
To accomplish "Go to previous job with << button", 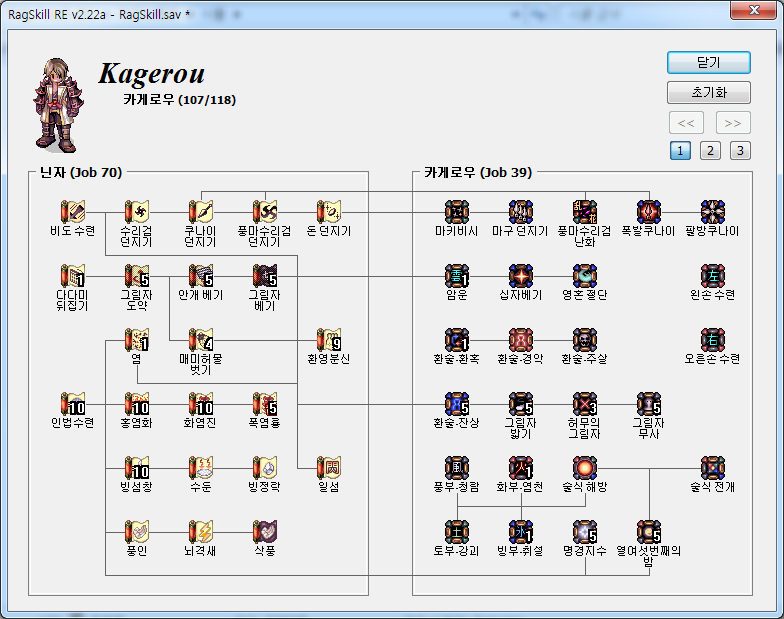I will [x=685, y=123].
